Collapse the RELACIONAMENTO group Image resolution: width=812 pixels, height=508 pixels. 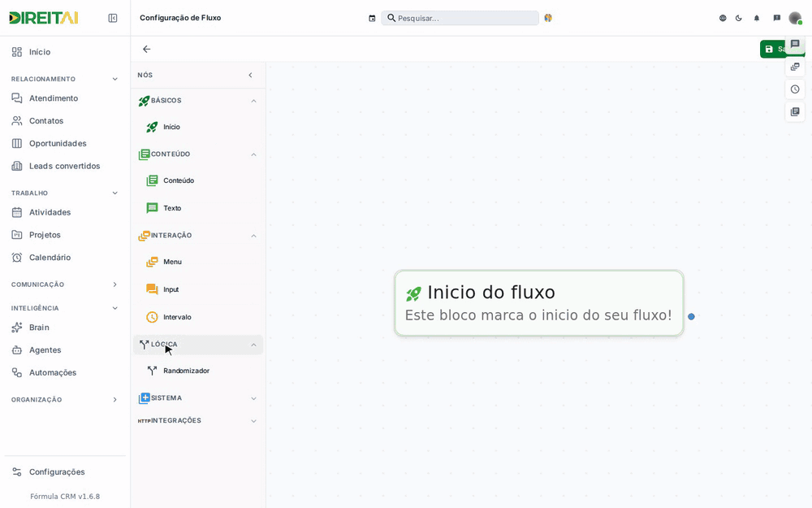tap(115, 79)
